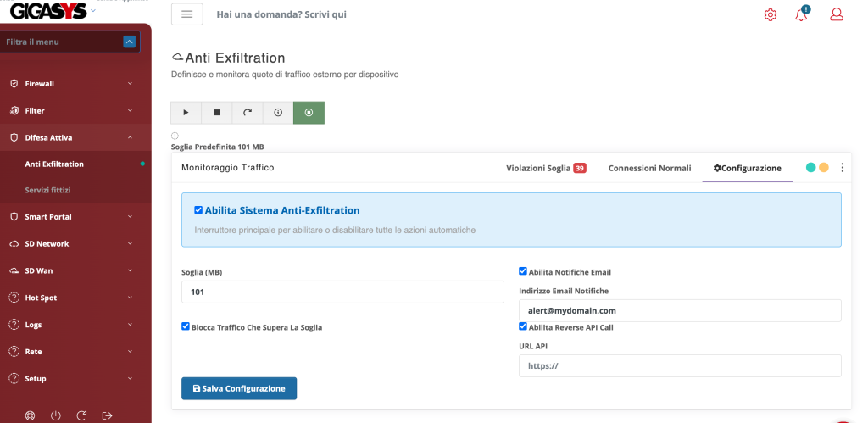The height and width of the screenshot is (423, 868).
Task: Toggle the hamburger menu button
Action: point(187,14)
